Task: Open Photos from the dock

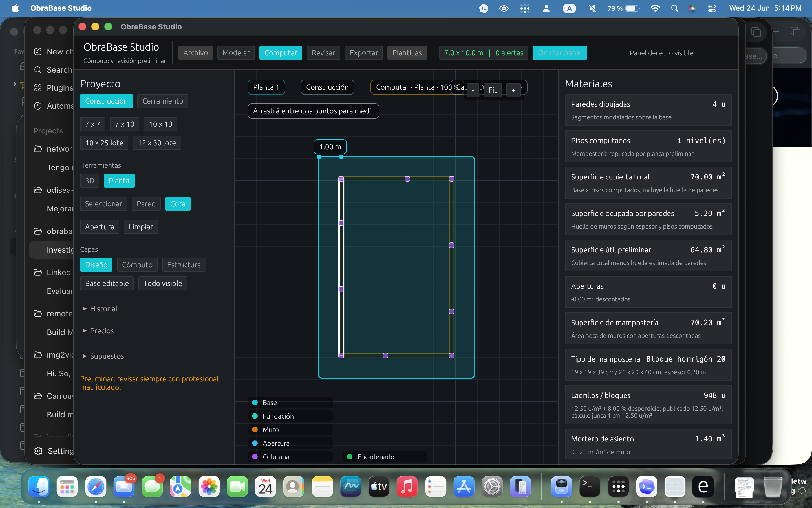Action: coord(209,487)
